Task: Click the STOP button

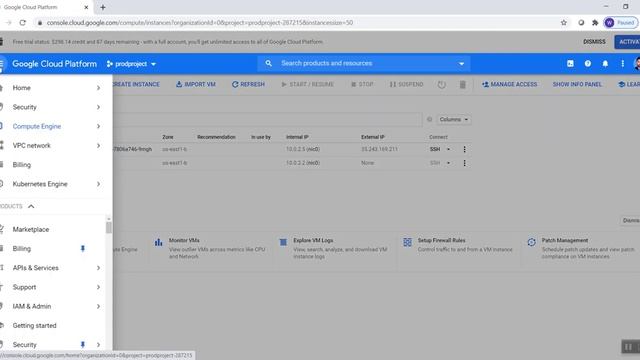Action: (362, 84)
